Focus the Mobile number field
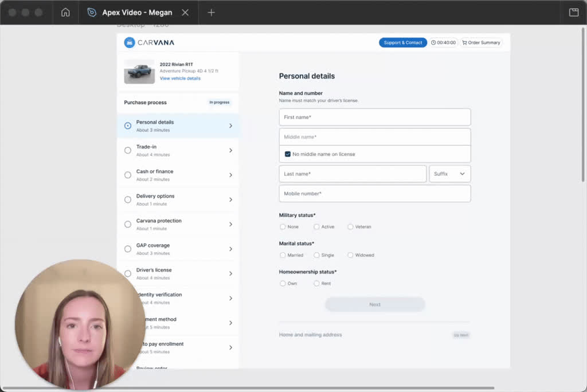The image size is (587, 392). [x=375, y=194]
